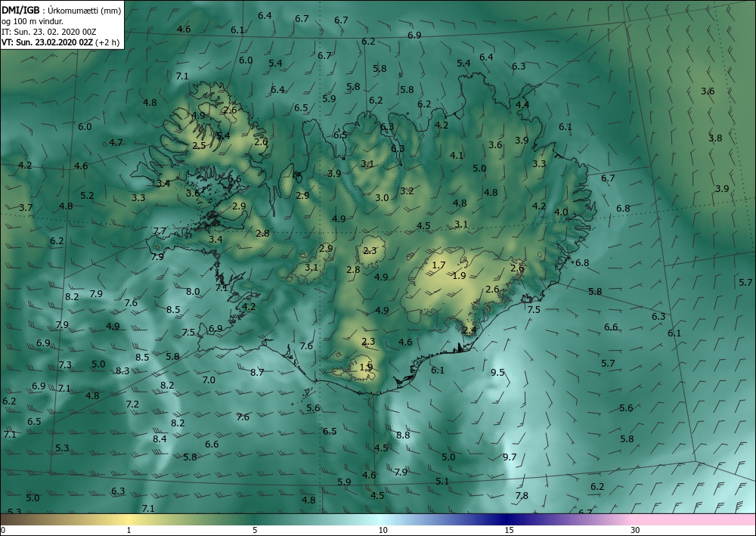
Task: Click the 9.7 value over the southern ocean
Action: [510, 457]
